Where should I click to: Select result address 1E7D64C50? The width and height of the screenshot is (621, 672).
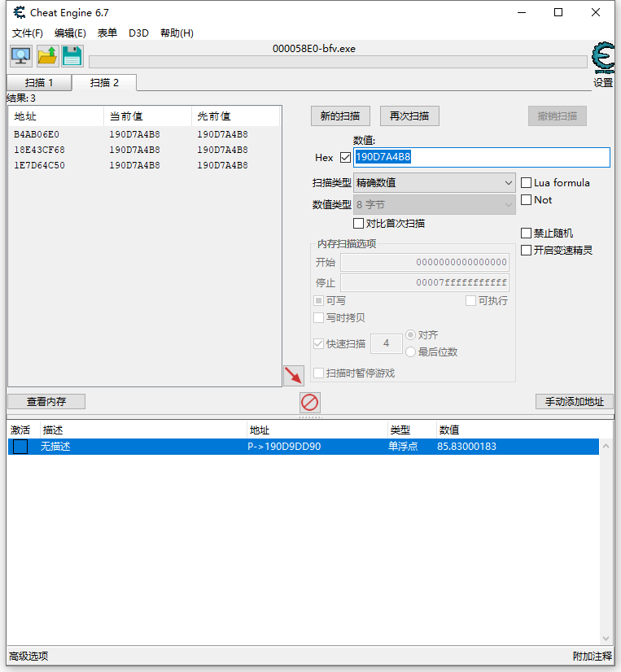tap(39, 165)
